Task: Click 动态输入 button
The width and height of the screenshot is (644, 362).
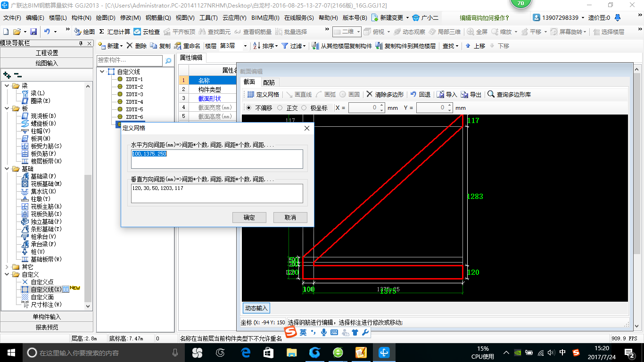Action: coord(256,308)
